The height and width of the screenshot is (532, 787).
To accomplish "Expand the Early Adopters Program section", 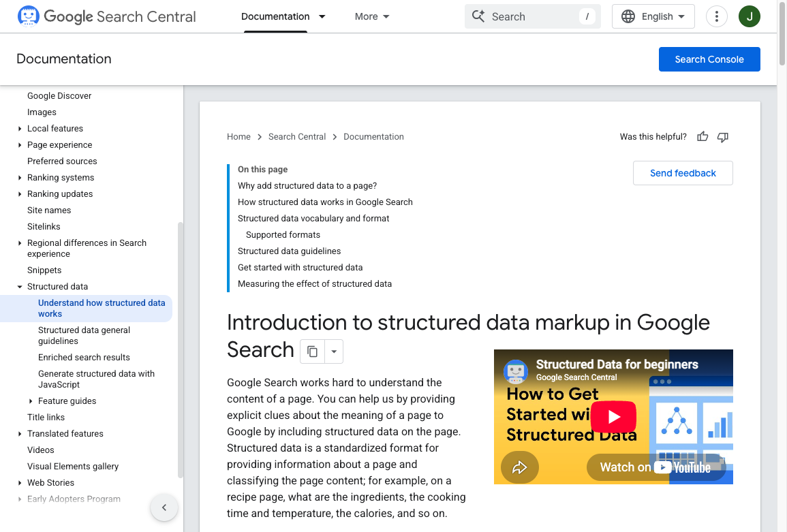I will click(x=20, y=499).
